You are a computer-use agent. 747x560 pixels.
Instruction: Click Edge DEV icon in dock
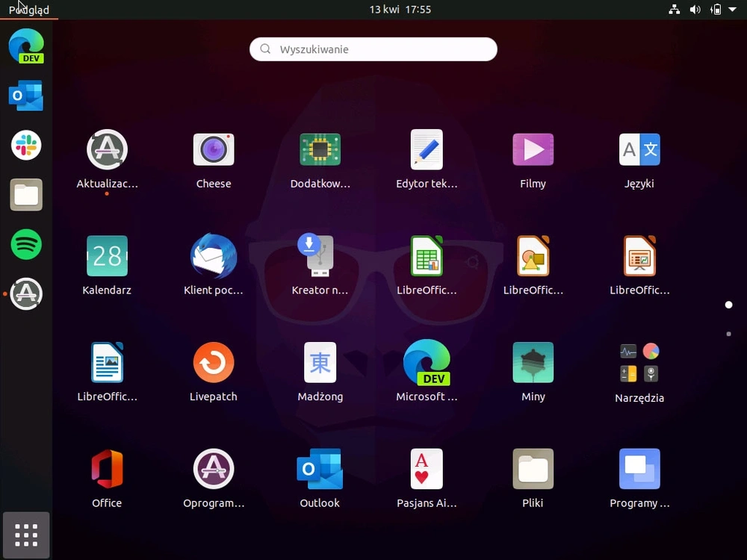point(26,46)
